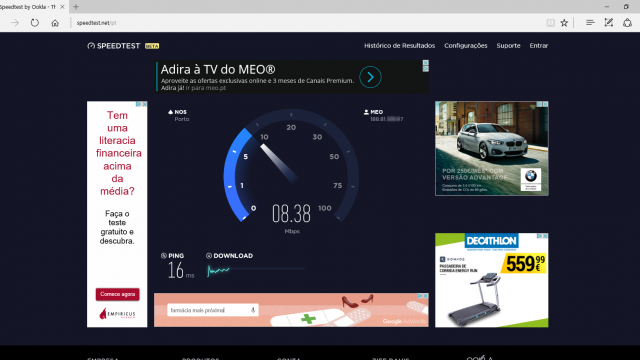Click the Porto server location text

click(x=182, y=119)
